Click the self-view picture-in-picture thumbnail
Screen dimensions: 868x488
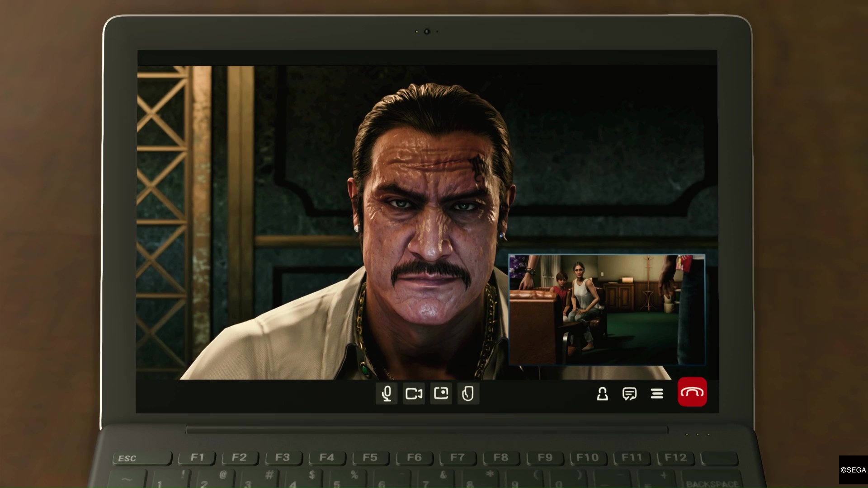click(607, 310)
